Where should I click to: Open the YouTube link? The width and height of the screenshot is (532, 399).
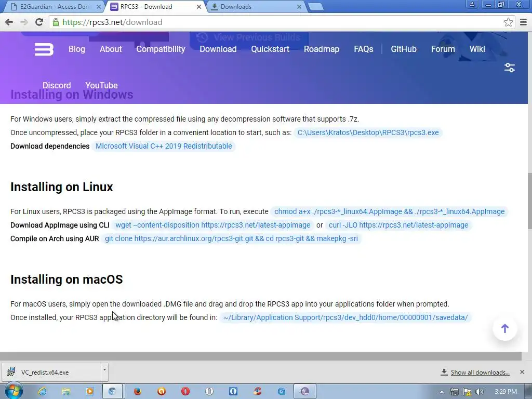tap(101, 86)
